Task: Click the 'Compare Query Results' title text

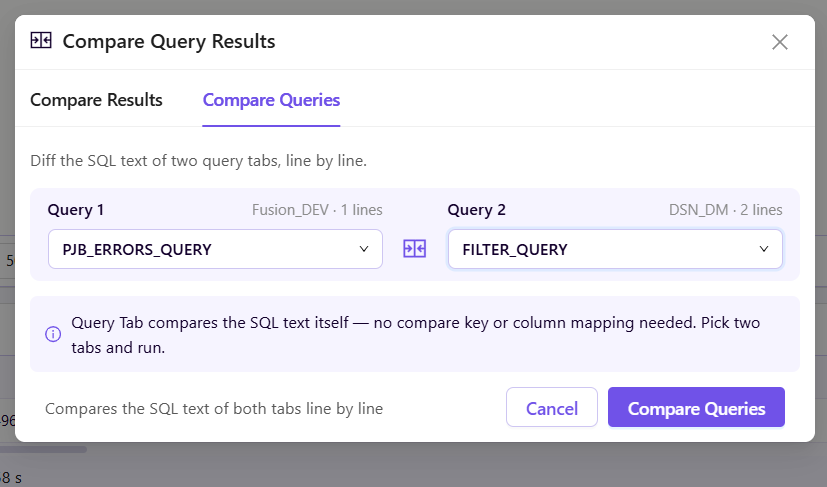Action: tap(169, 41)
